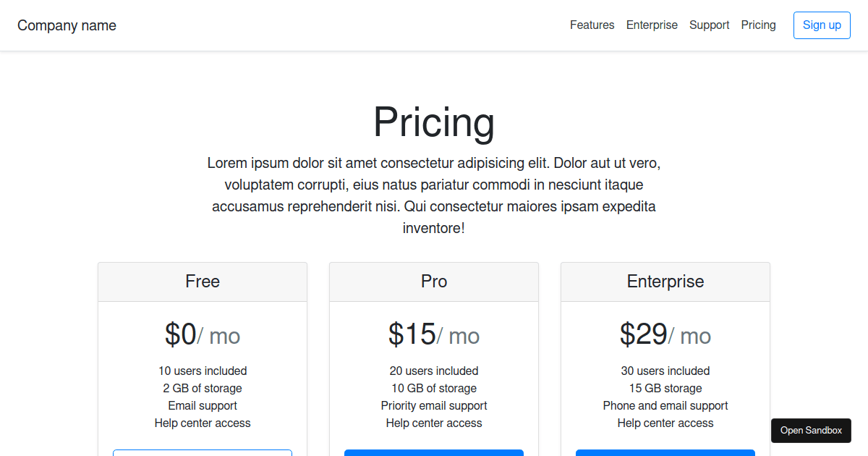Select the Free plan card header
Image resolution: width=868 pixels, height=456 pixels.
[x=203, y=282]
